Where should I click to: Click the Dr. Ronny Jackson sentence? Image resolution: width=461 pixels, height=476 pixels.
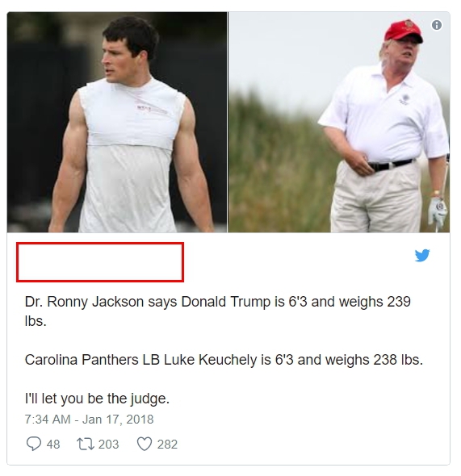218,311
